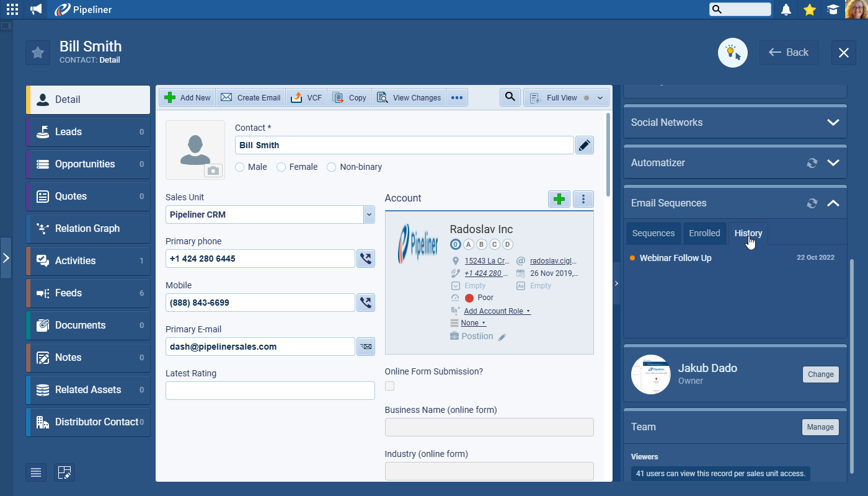
Task: Open the Sales Unit dropdown
Action: point(369,215)
